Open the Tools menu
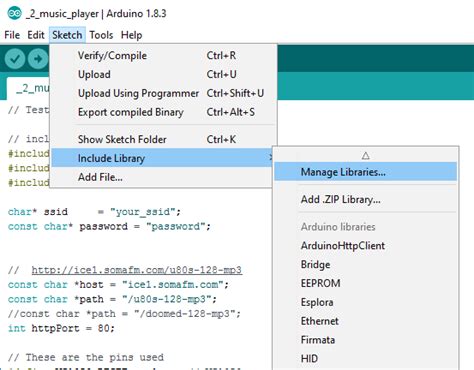Viewport: 474px width, 370px height. [101, 35]
